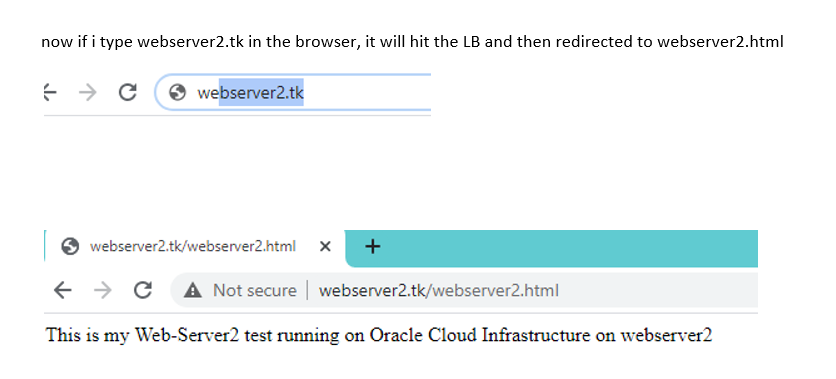The width and height of the screenshot is (836, 379).
Task: Click empty space in lower address bar
Action: [658, 291]
